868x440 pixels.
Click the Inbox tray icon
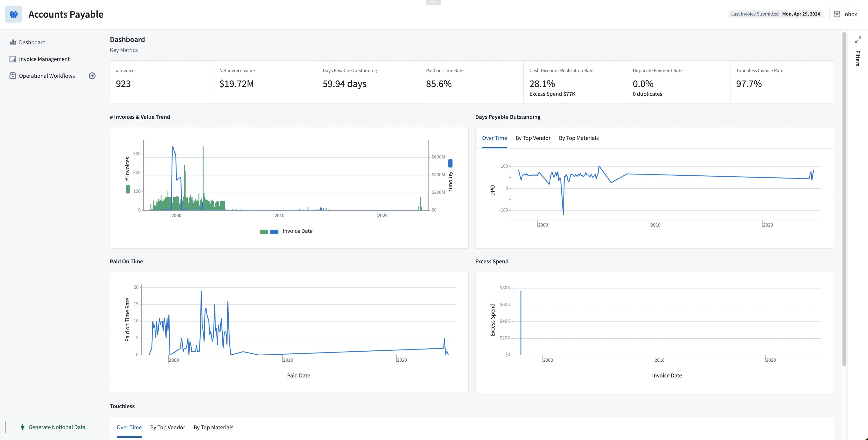pos(837,14)
